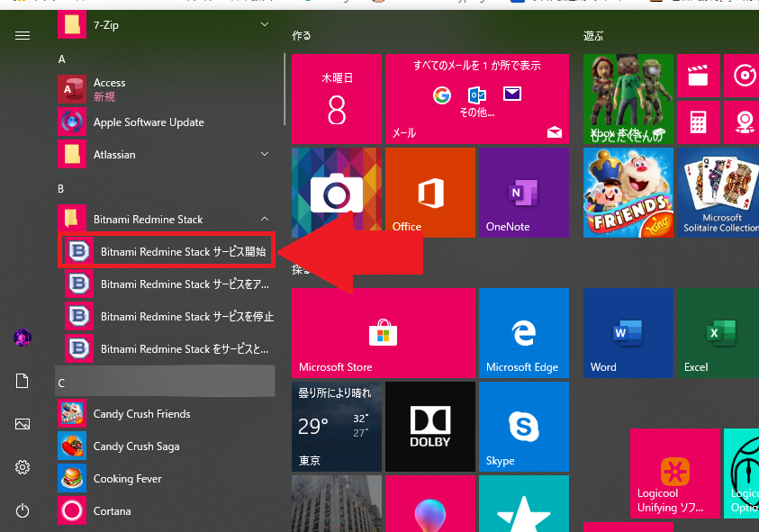Click the 遊ぶ tile group header
Image resolution: width=759 pixels, height=532 pixels.
pos(593,36)
